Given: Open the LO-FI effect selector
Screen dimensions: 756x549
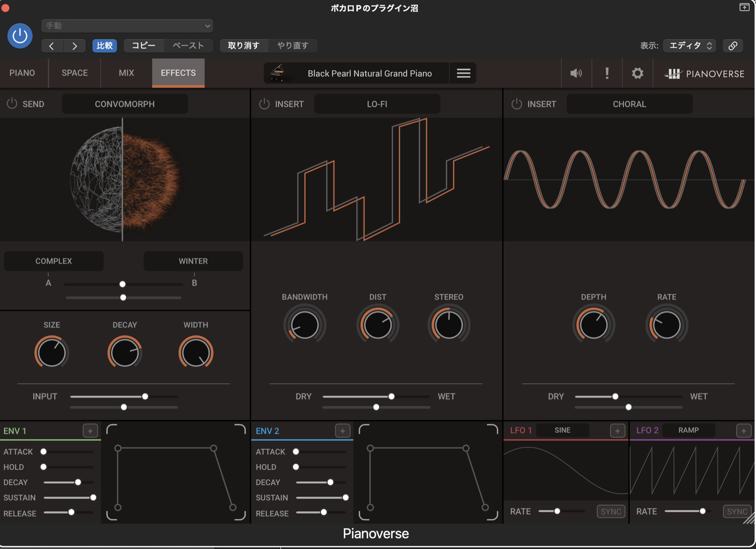Looking at the screenshot, I should (x=377, y=104).
